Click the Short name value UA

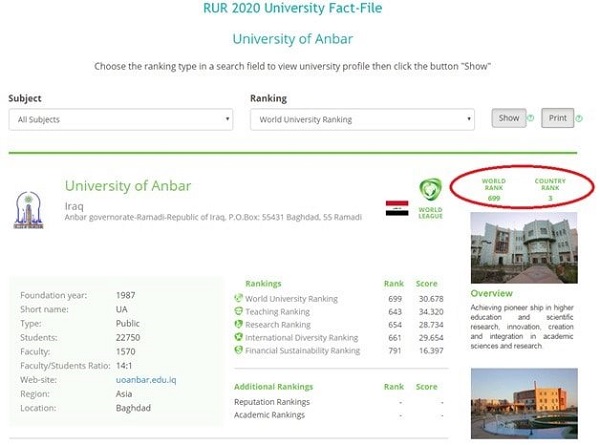[122, 310]
